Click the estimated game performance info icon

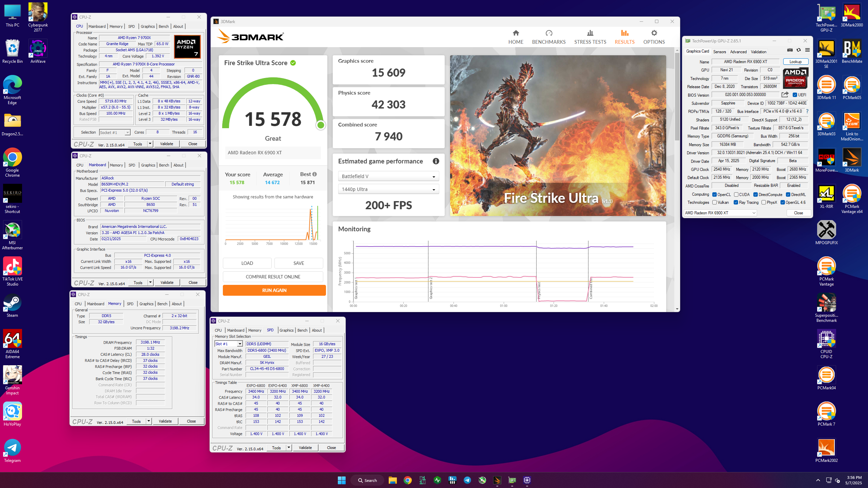(436, 161)
